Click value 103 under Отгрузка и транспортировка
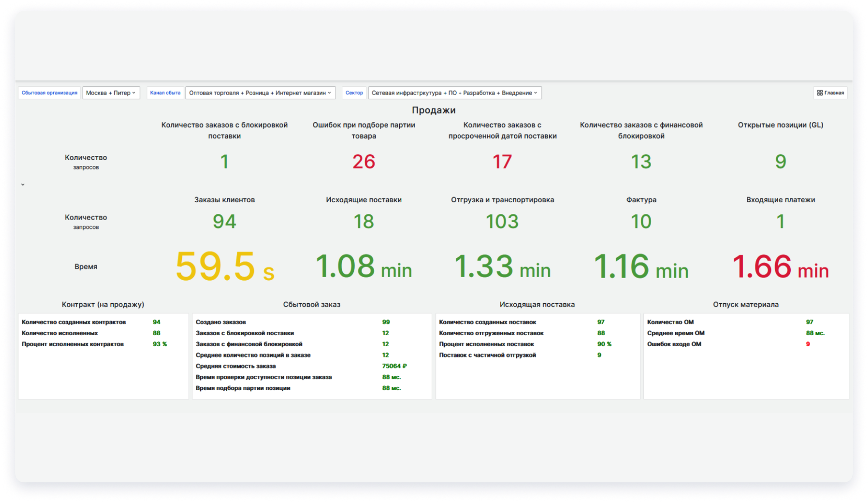The height and width of the screenshot is (502, 868). pyautogui.click(x=502, y=221)
